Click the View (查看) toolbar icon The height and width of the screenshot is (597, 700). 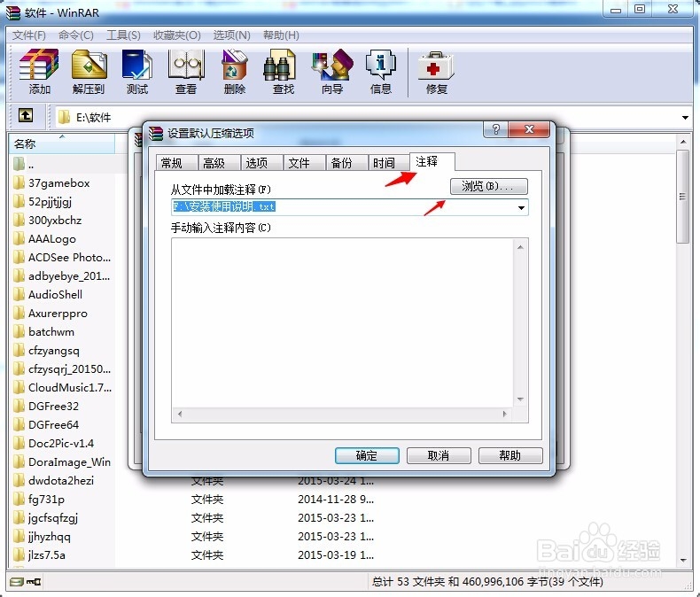click(186, 72)
